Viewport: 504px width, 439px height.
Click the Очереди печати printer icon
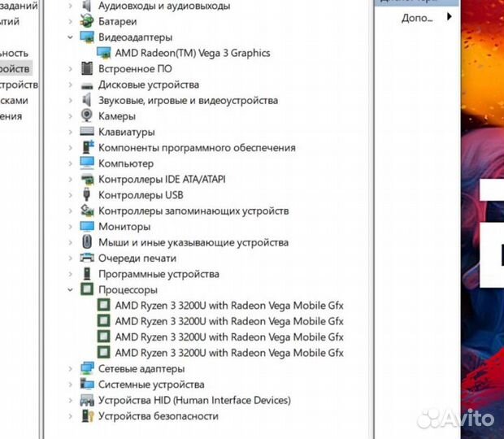87,258
